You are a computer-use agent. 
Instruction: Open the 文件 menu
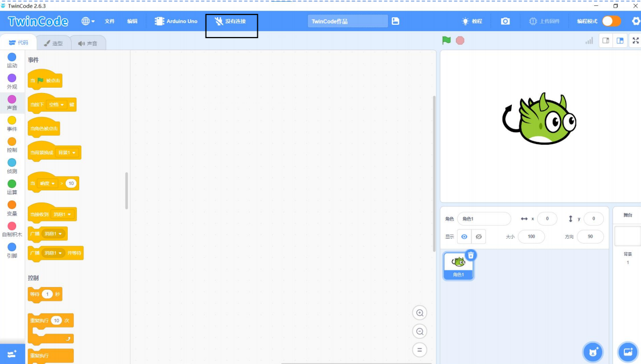(x=110, y=21)
